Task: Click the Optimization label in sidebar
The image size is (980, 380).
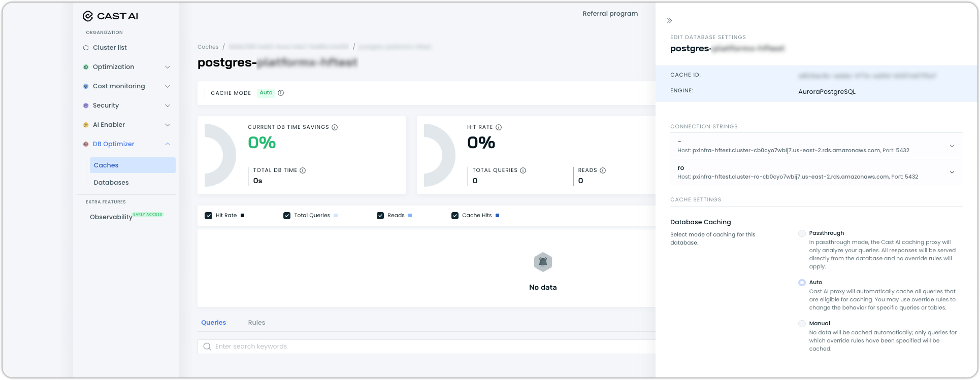Action: (x=114, y=67)
